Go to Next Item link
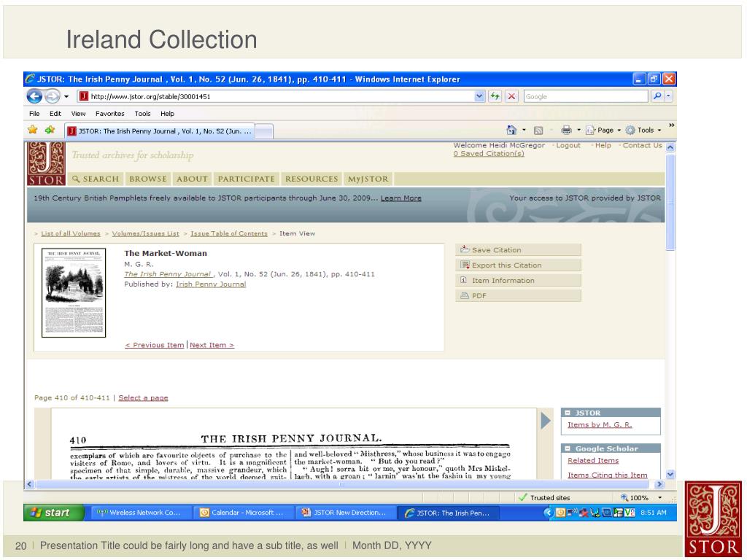Viewport: 747px width, 560px height. 212,345
